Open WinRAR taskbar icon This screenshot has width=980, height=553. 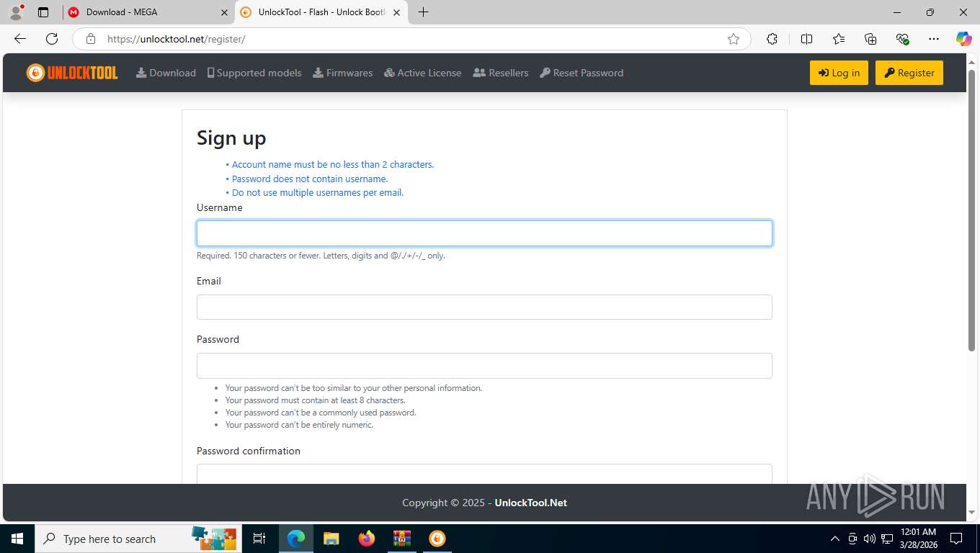pos(402,539)
